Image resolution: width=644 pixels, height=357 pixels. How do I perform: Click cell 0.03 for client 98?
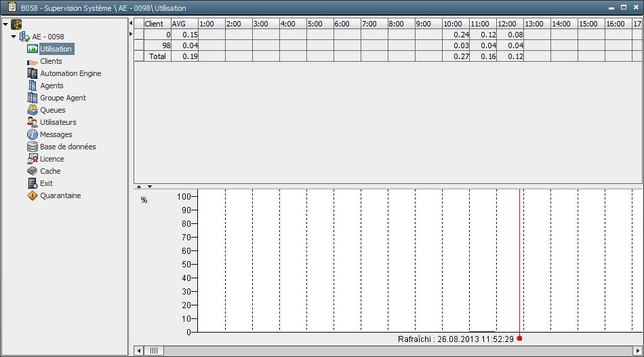tap(456, 45)
